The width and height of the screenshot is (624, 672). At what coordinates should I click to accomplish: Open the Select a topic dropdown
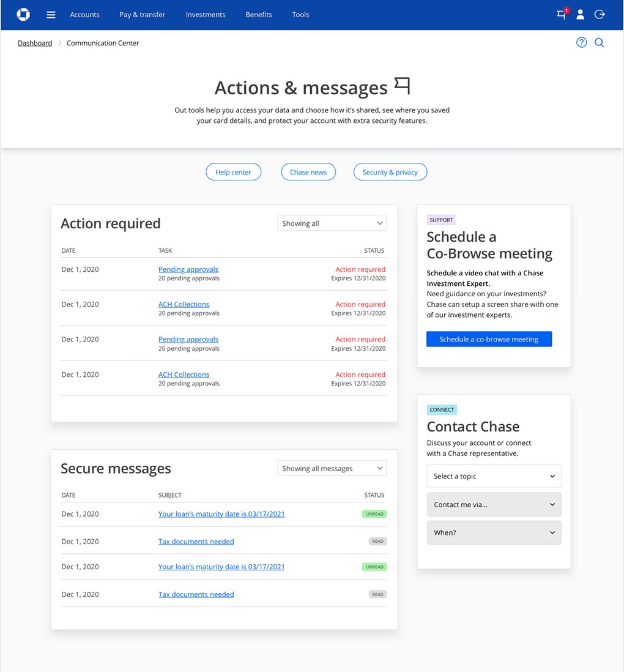[x=494, y=476]
